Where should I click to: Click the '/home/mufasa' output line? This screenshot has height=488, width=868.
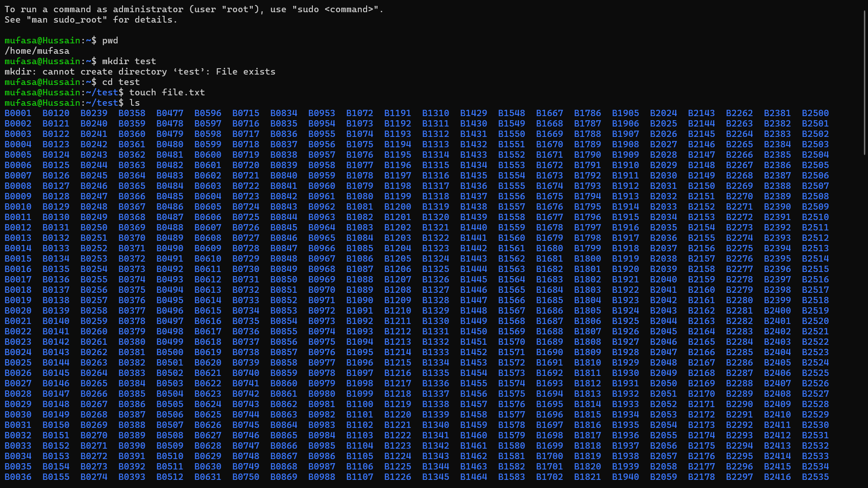click(37, 51)
